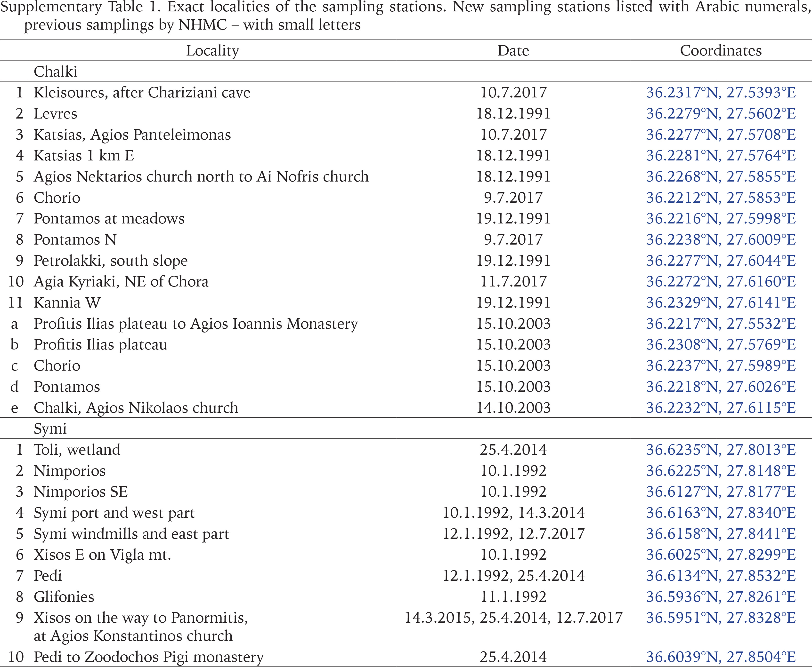
Task: Click coordinates 36.6039°N, 27.8504°E
Action: [721, 657]
